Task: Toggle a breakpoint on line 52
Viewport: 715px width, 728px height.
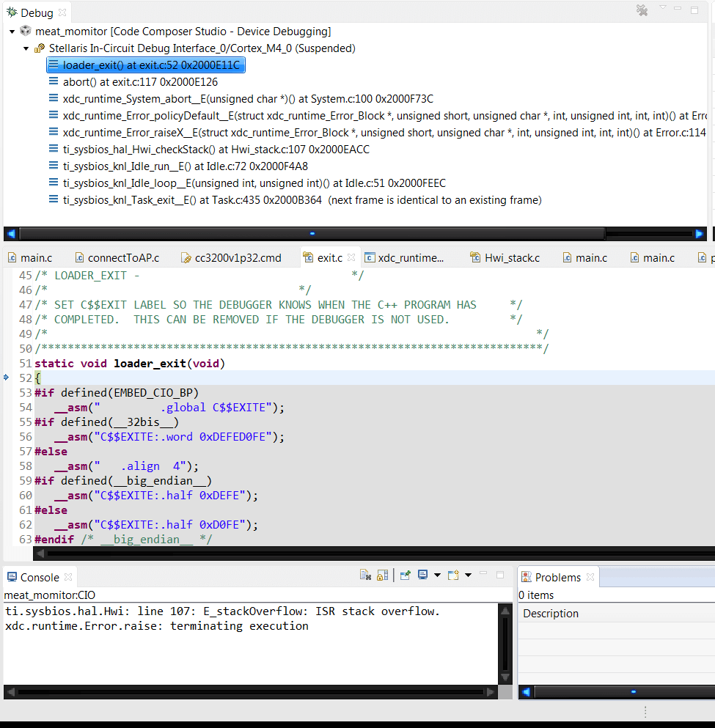Action: point(6,378)
